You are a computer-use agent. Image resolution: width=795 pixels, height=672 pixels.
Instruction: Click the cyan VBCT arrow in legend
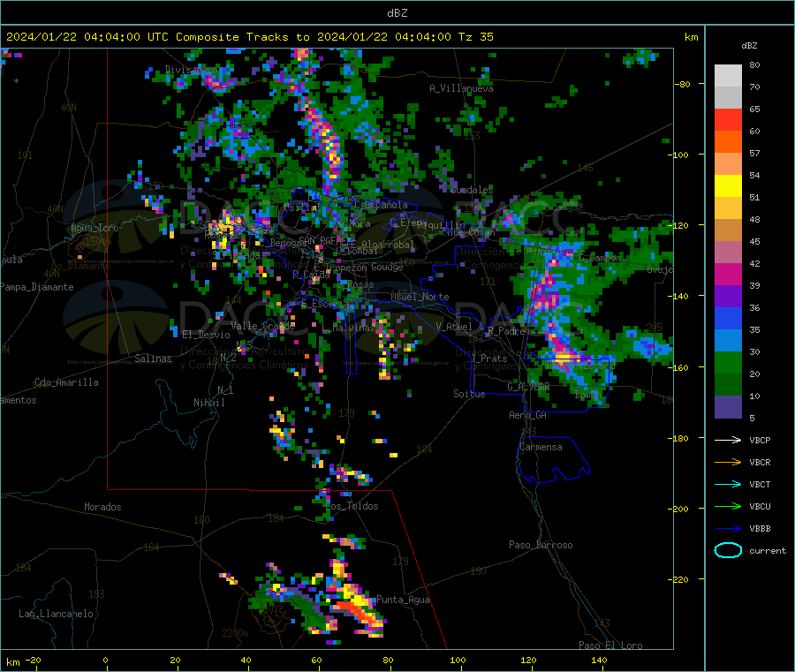pos(728,484)
